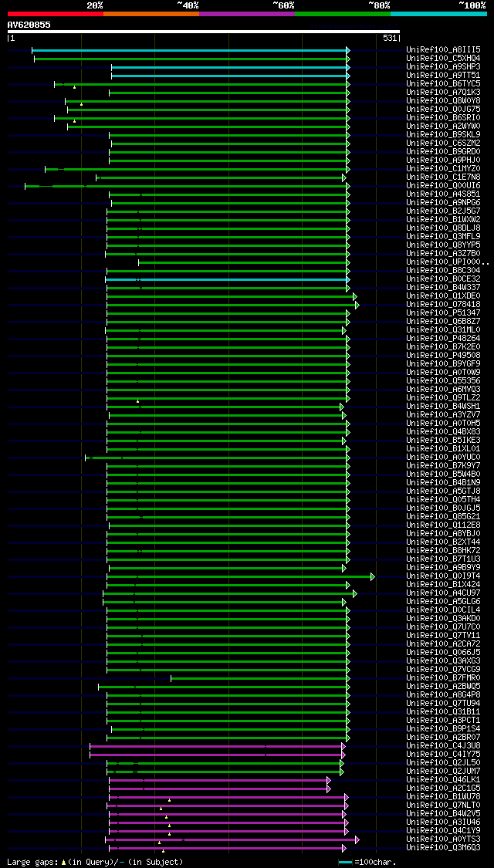Select the UniRef100_Q9TLZ2 label
Image resolution: width=494 pixels, height=868 pixels.
click(x=443, y=398)
